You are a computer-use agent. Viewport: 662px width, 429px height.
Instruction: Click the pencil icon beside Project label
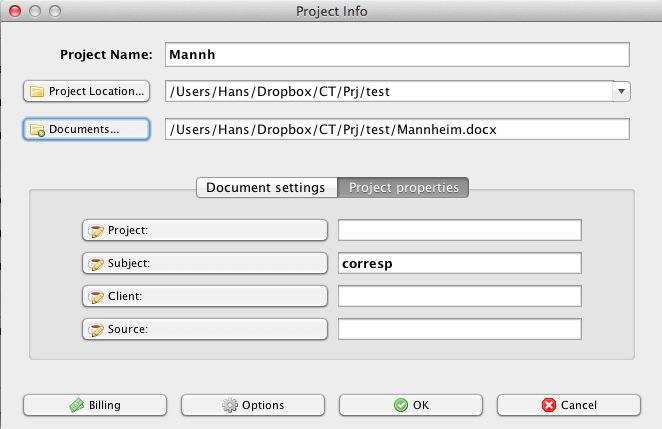click(x=97, y=231)
